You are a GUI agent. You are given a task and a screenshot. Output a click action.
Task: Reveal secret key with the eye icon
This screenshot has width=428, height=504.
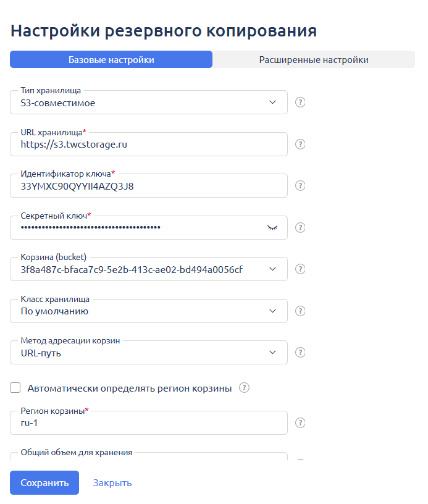tap(272, 227)
